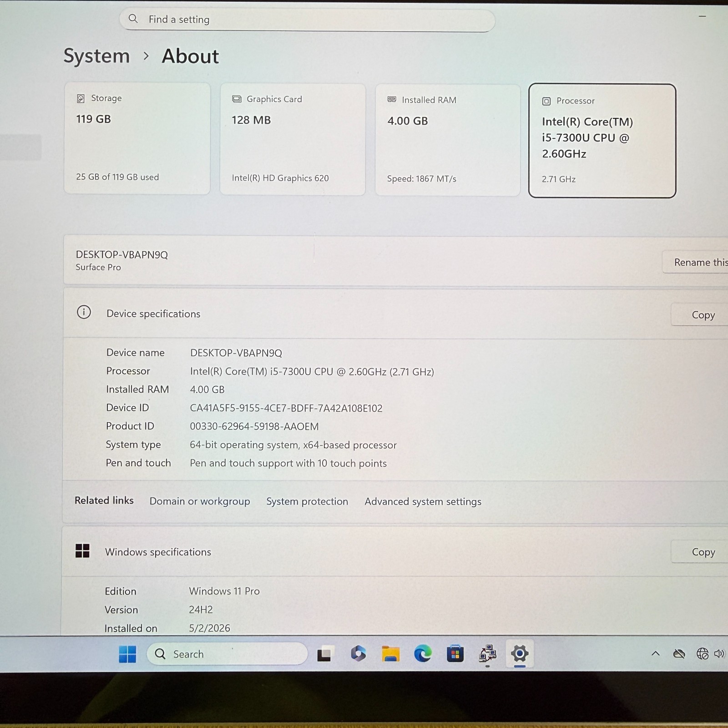
Task: Click the Device specifications info icon
Action: pos(84,312)
